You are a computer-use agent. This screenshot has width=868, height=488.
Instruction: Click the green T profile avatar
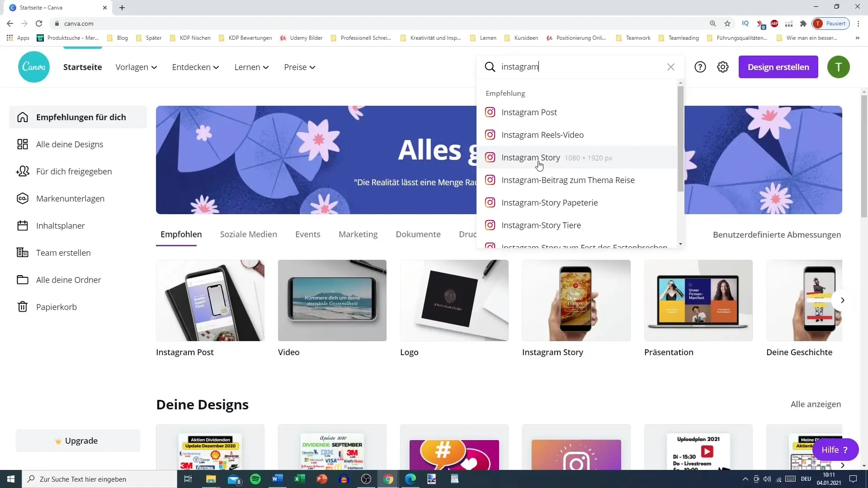pyautogui.click(x=838, y=67)
